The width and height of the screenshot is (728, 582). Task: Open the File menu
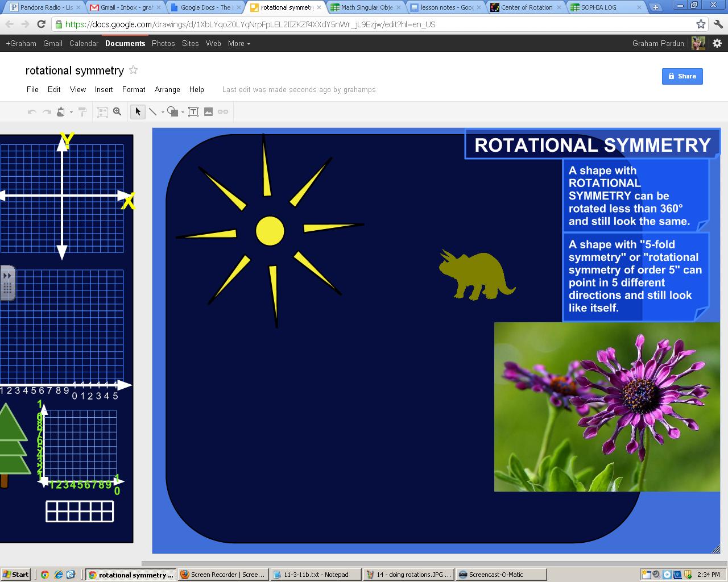pyautogui.click(x=32, y=89)
